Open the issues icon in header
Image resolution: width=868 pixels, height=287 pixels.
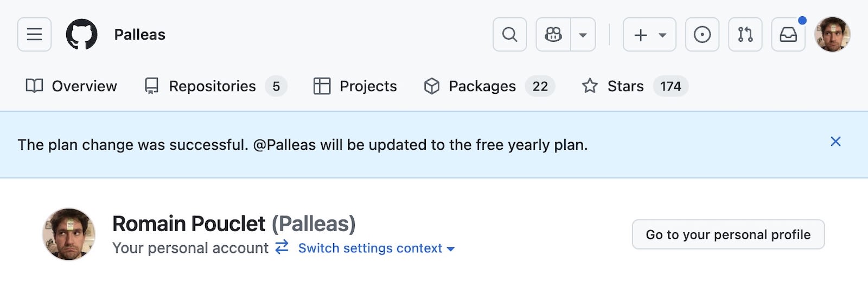click(702, 35)
